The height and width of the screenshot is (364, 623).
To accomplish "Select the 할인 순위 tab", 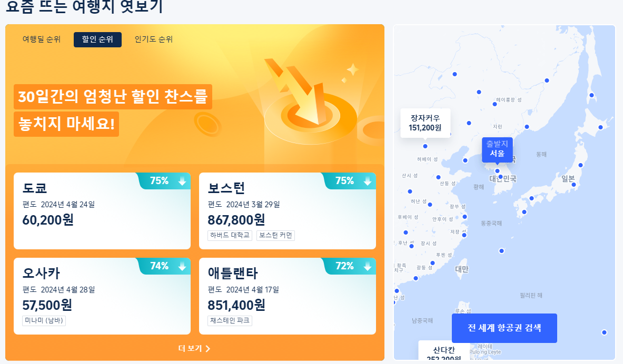I will [x=97, y=39].
